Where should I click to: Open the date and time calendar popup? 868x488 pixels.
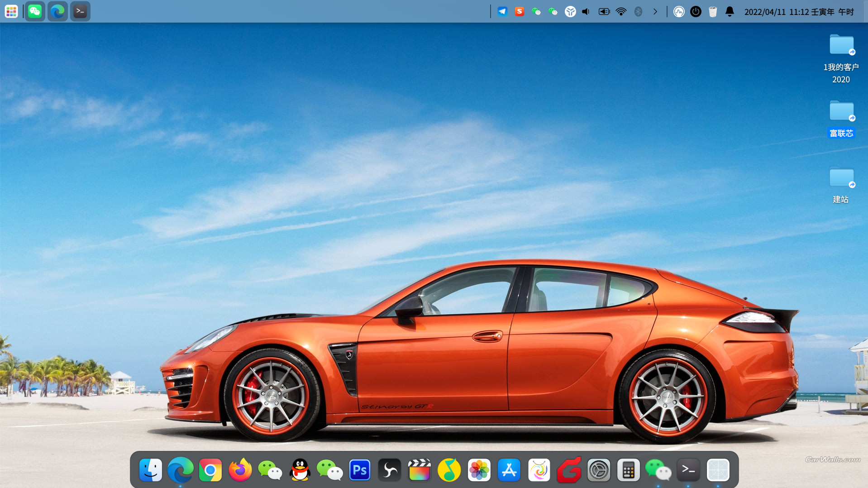click(799, 12)
